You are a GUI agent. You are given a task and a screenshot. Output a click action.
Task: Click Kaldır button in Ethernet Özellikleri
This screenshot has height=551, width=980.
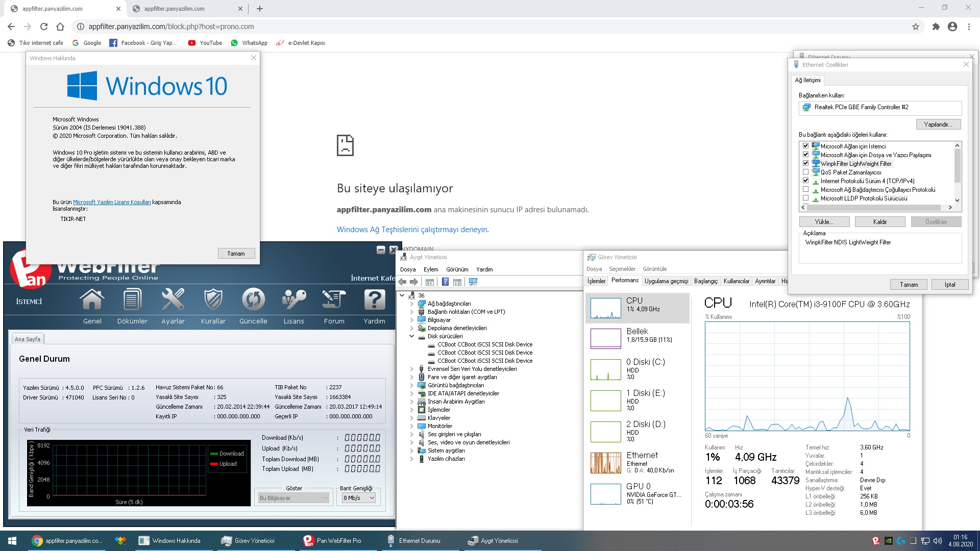point(879,222)
